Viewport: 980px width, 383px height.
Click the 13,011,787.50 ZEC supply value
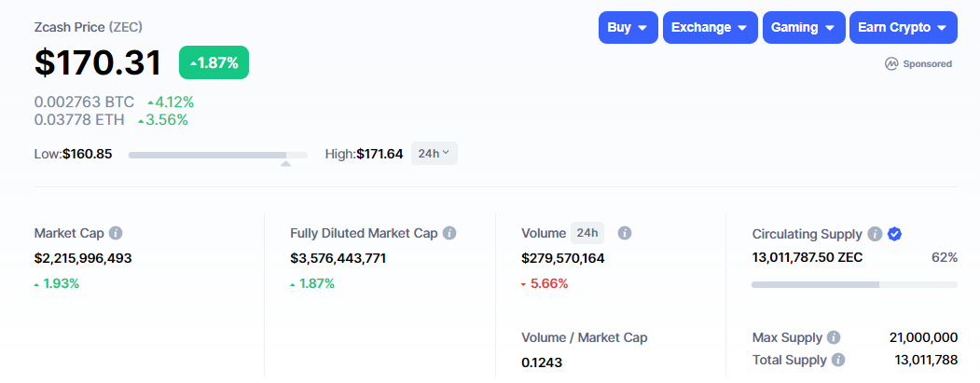click(807, 257)
